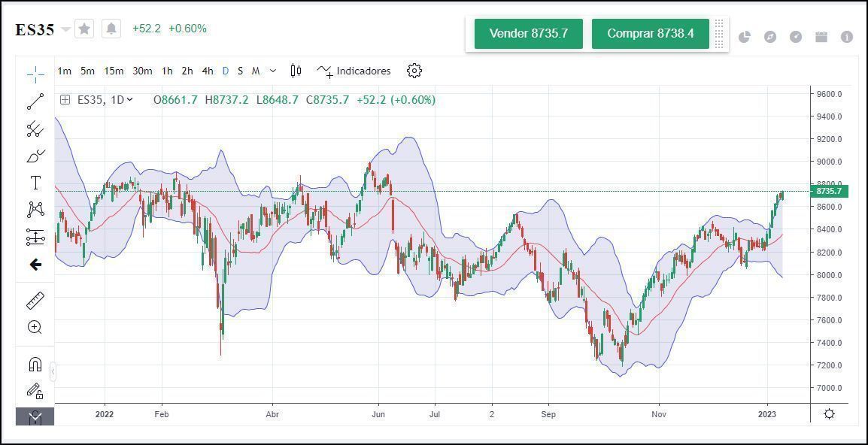Viewport: 868px width, 445px height.
Task: Toggle the drawings undo arrow
Action: coord(34,264)
